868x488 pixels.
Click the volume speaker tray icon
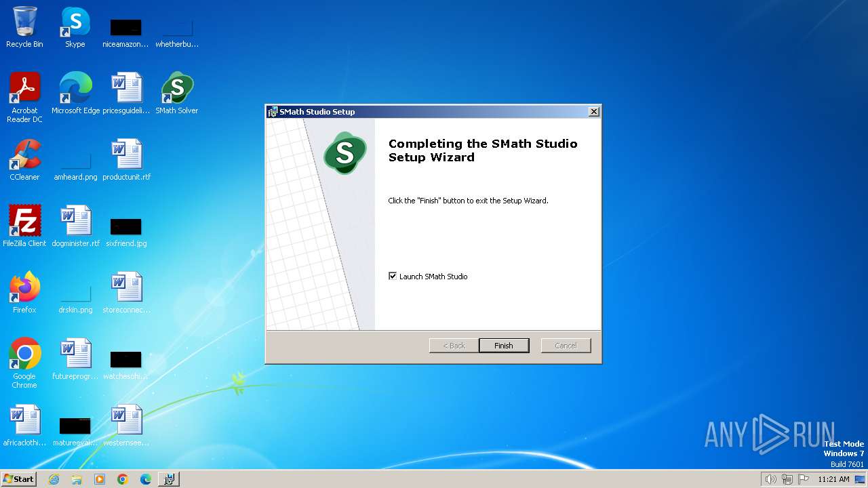770,479
